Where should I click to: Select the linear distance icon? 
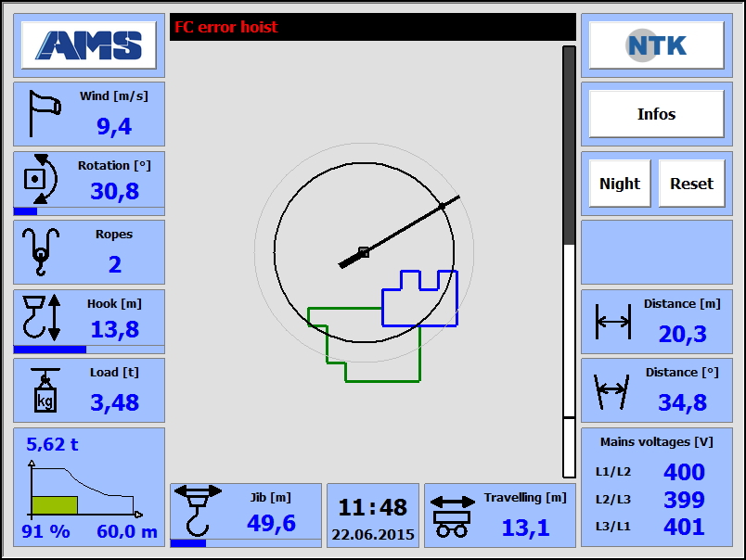coord(613,321)
